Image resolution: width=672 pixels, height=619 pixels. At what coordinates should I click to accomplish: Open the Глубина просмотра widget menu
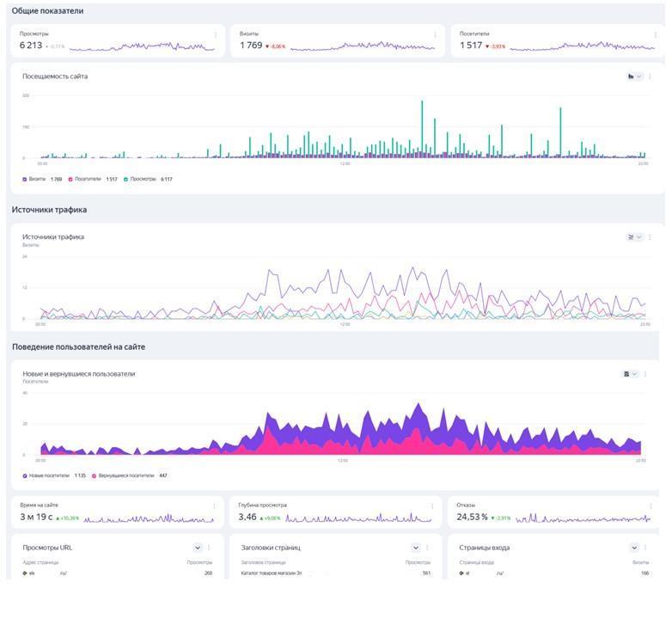(432, 506)
